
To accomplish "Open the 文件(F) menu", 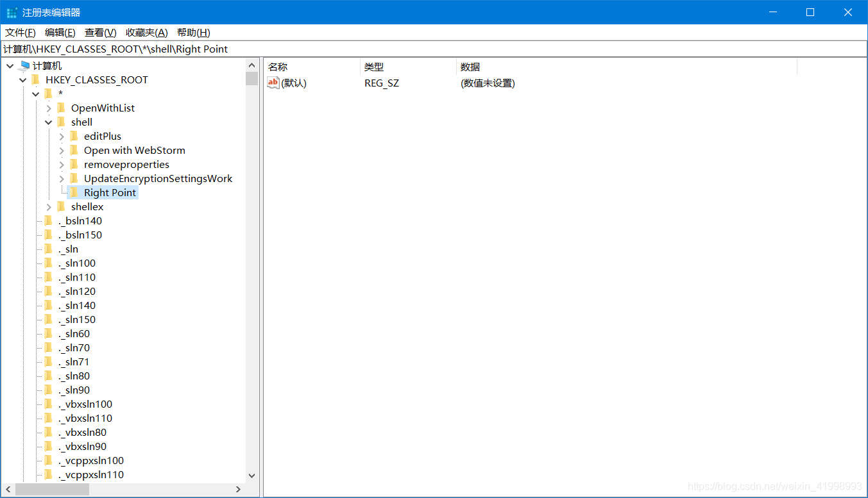I will tap(21, 33).
